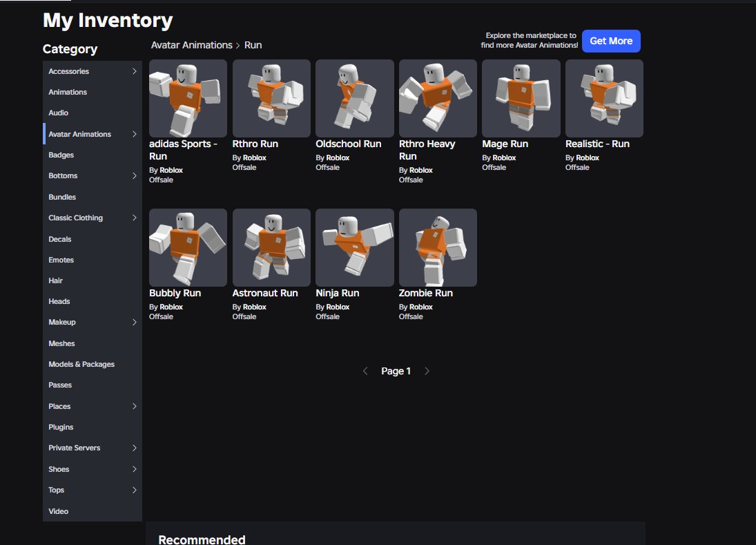This screenshot has width=756, height=545.
Task: Open the Plugins category
Action: tap(93, 427)
